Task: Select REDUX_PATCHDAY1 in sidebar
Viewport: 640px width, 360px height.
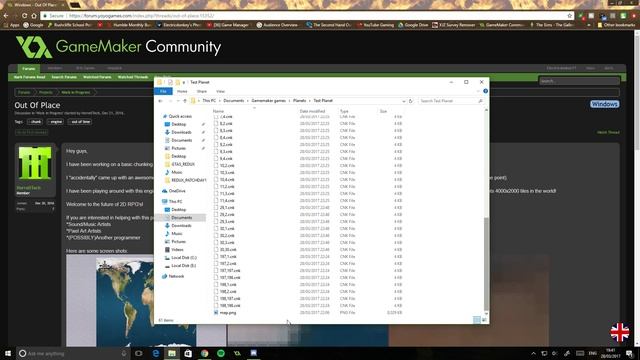Action: [188, 180]
